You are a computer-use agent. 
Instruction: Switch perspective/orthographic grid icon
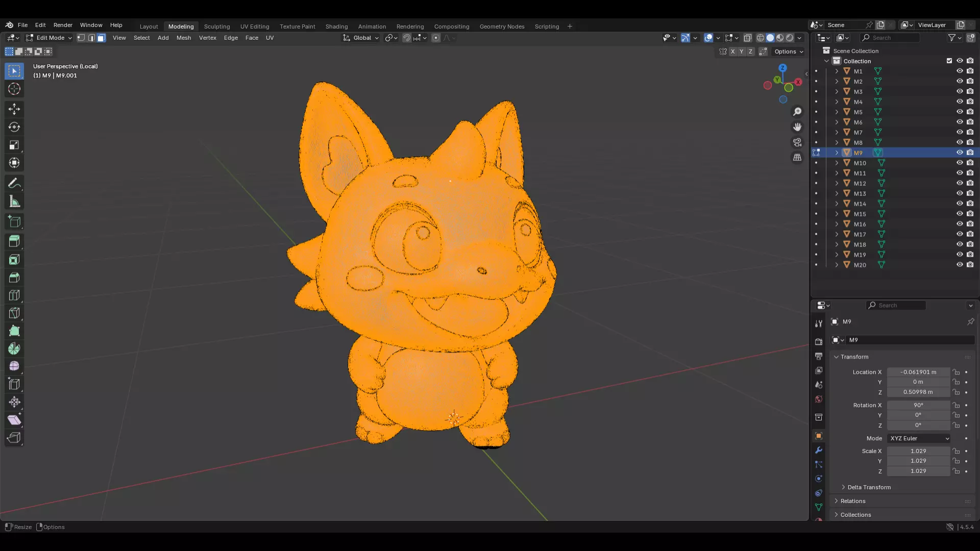[x=797, y=158]
